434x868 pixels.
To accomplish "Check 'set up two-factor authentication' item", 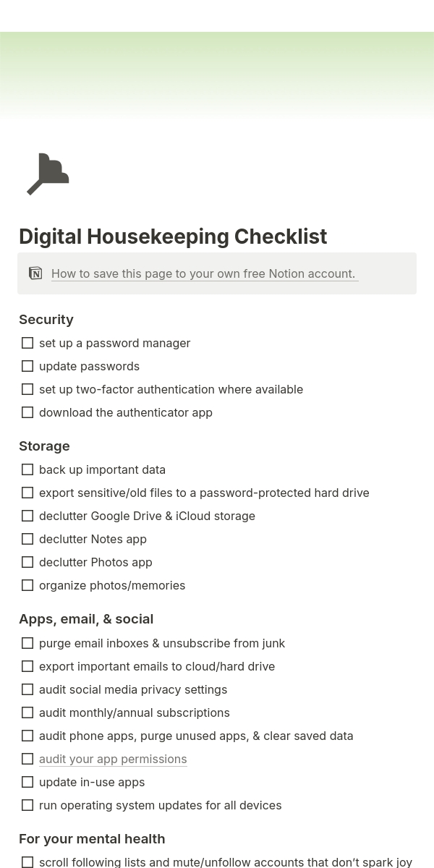I will click(x=27, y=389).
